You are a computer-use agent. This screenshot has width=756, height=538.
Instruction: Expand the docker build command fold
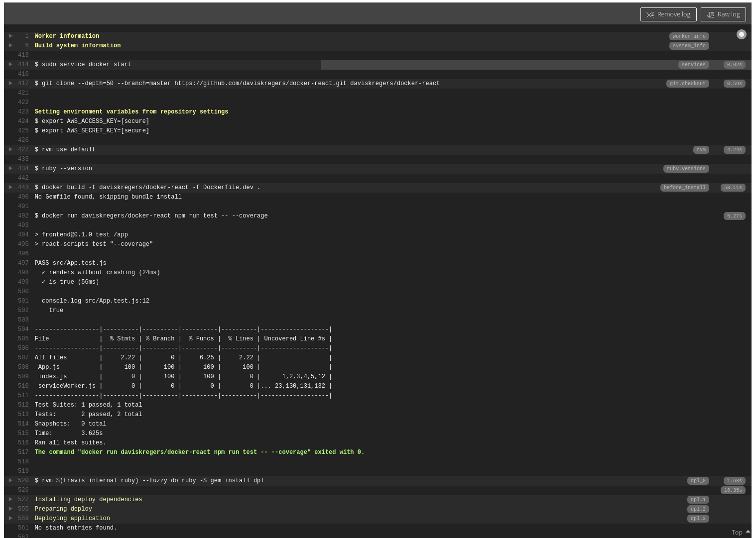point(10,187)
